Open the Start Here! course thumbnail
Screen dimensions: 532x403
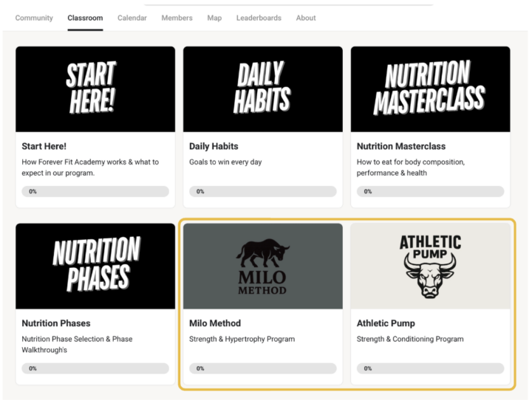point(95,89)
